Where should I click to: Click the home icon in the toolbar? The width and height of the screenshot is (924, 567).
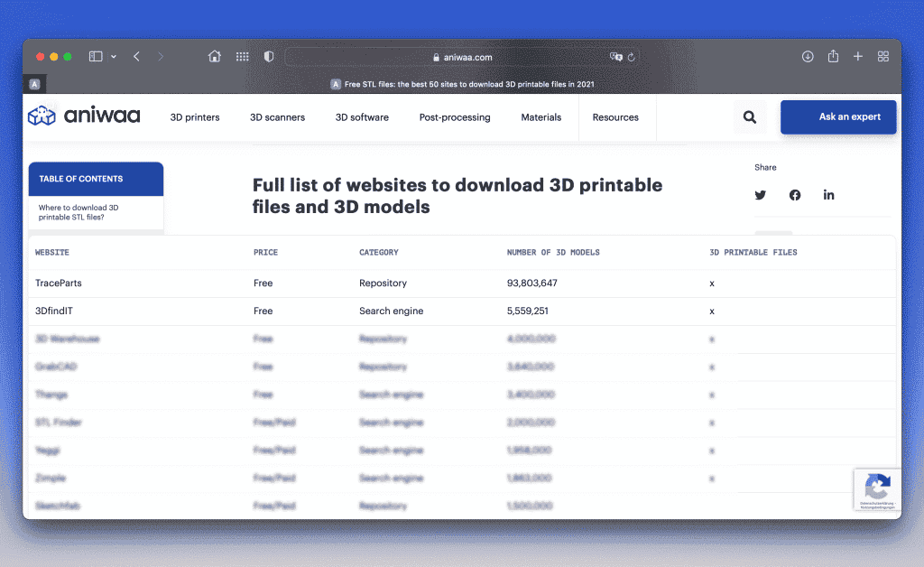click(215, 57)
